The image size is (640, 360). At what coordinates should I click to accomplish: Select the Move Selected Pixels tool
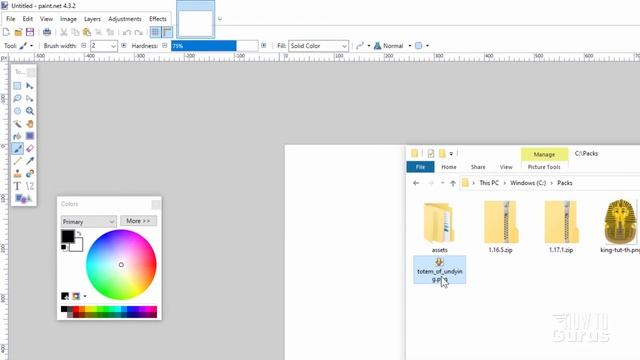(x=30, y=86)
